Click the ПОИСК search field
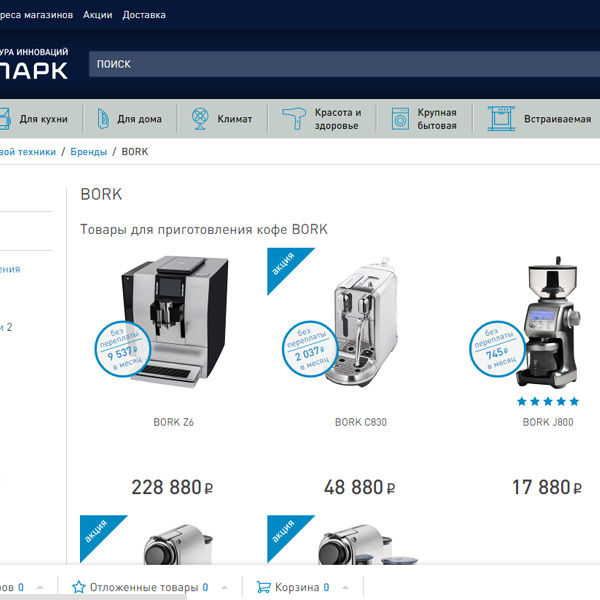600x600 pixels. coord(344,64)
